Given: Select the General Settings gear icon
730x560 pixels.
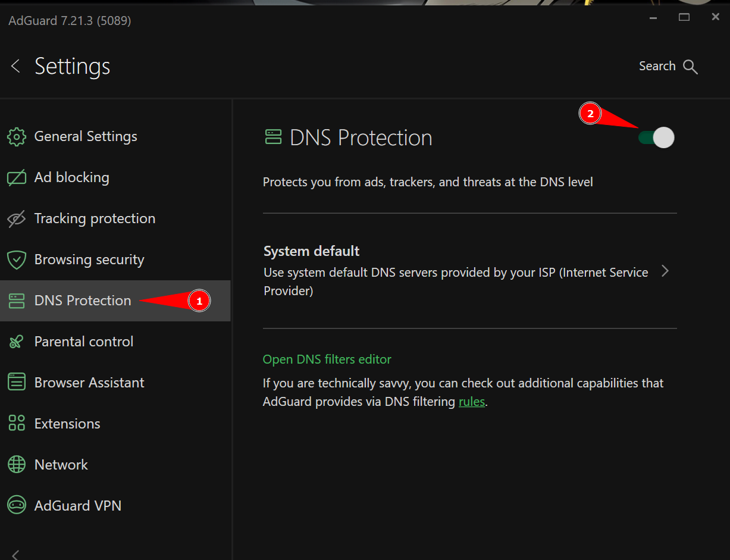Looking at the screenshot, I should click(x=16, y=136).
